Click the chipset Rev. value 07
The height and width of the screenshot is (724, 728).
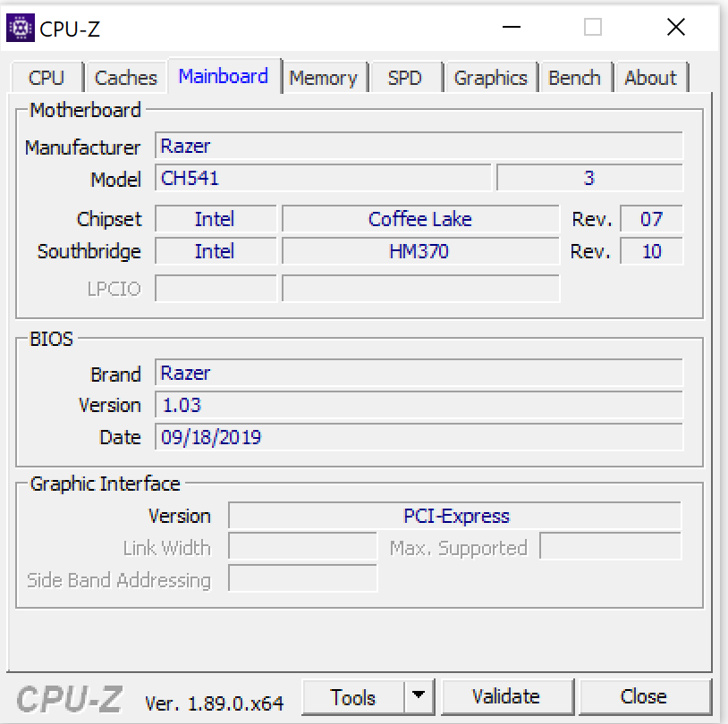[651, 219]
